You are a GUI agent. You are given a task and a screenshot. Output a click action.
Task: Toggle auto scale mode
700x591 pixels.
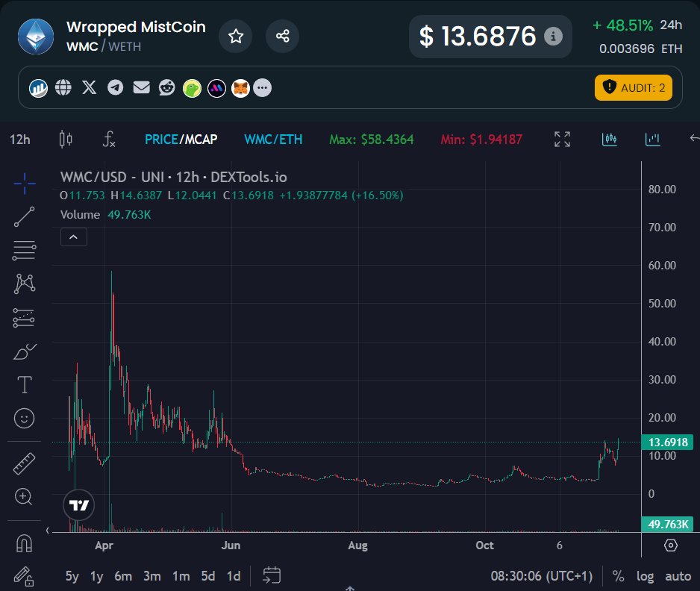tap(678, 576)
